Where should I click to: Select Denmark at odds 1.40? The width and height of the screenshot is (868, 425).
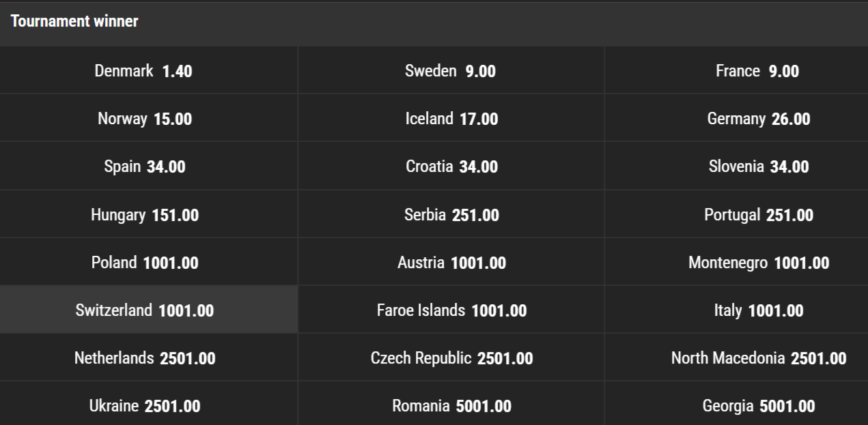click(x=143, y=71)
